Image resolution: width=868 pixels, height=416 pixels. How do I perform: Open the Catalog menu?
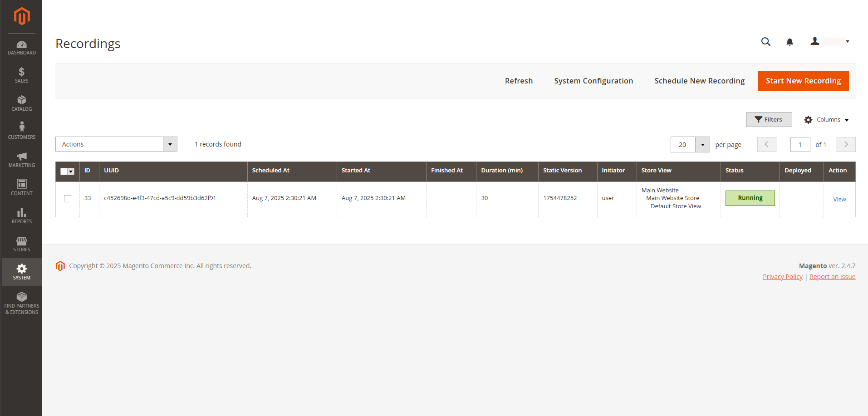(x=21, y=103)
